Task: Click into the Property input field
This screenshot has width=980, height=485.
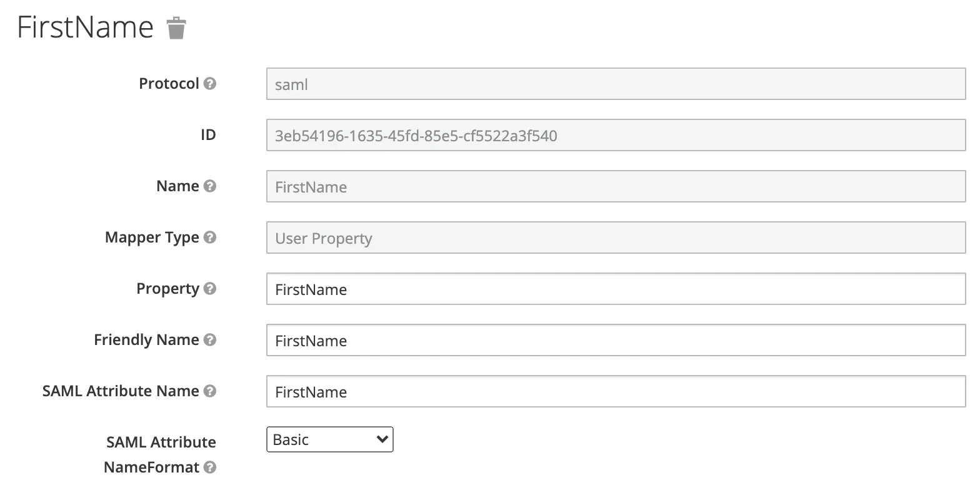Action: (616, 289)
